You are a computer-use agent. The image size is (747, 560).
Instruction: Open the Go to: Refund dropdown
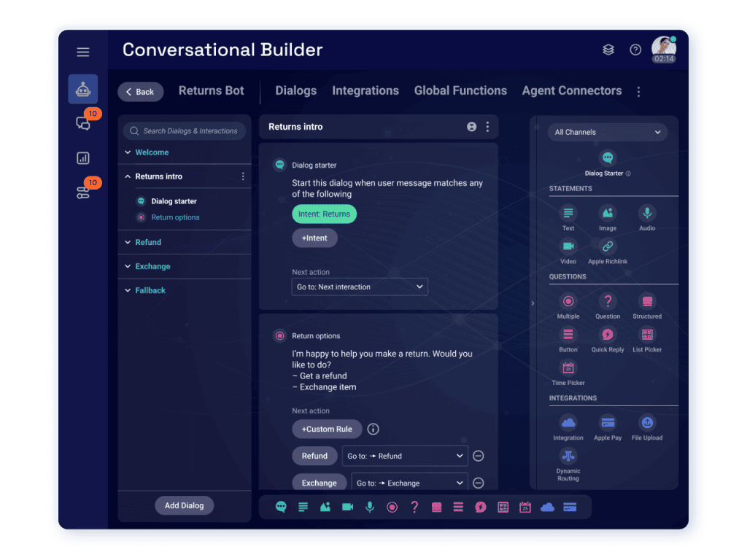(405, 456)
